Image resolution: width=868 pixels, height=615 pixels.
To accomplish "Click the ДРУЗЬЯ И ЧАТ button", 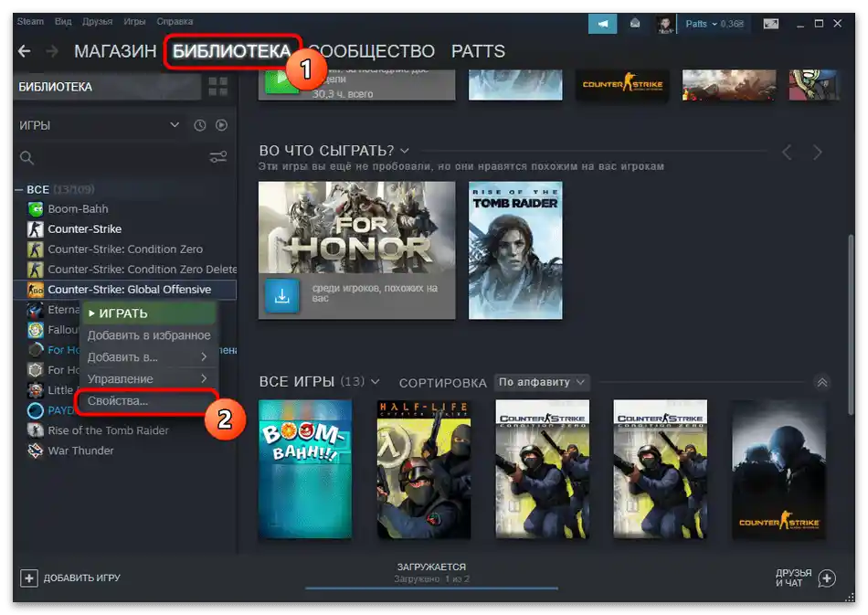I will (806, 578).
